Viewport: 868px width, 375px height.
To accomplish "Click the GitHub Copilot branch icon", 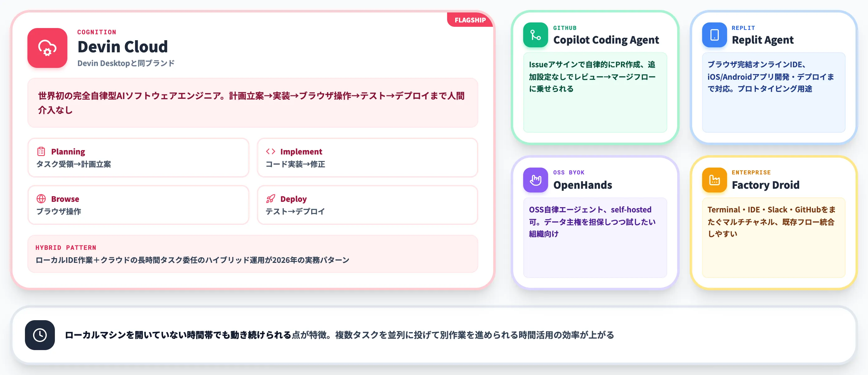I will point(535,35).
